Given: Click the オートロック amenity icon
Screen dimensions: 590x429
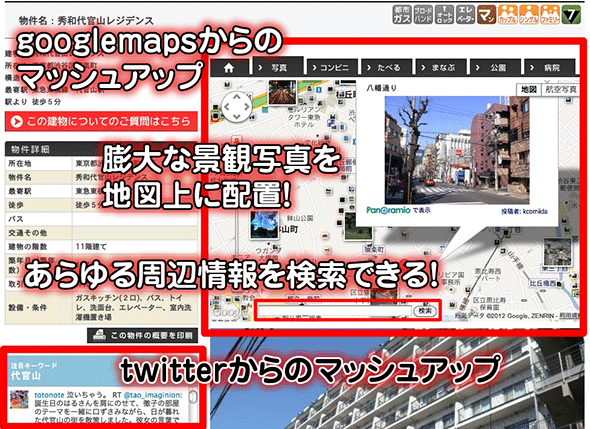Looking at the screenshot, I should tap(444, 15).
